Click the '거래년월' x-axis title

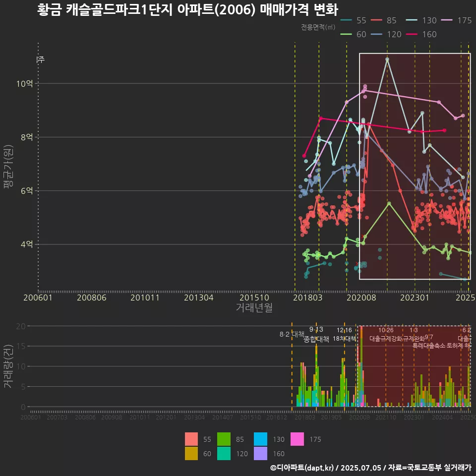coord(254,307)
